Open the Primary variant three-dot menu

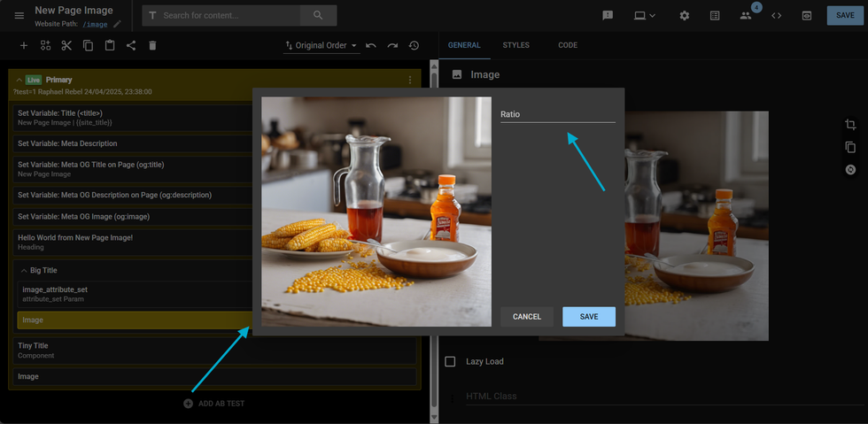click(409, 81)
